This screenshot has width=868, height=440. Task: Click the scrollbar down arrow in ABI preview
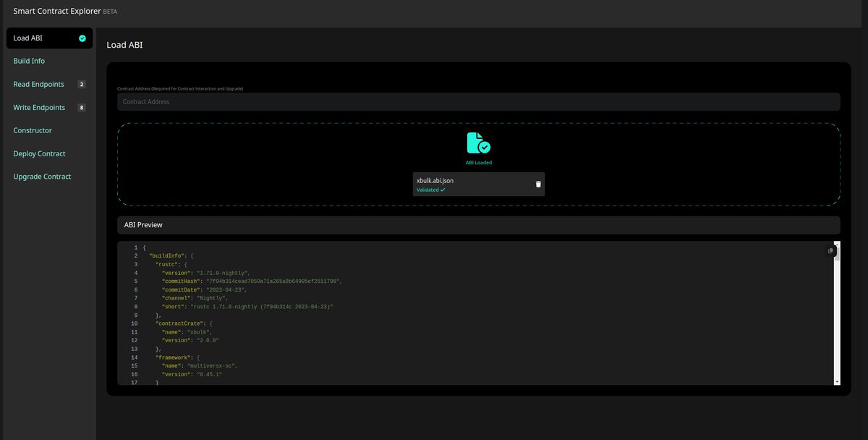(x=837, y=381)
